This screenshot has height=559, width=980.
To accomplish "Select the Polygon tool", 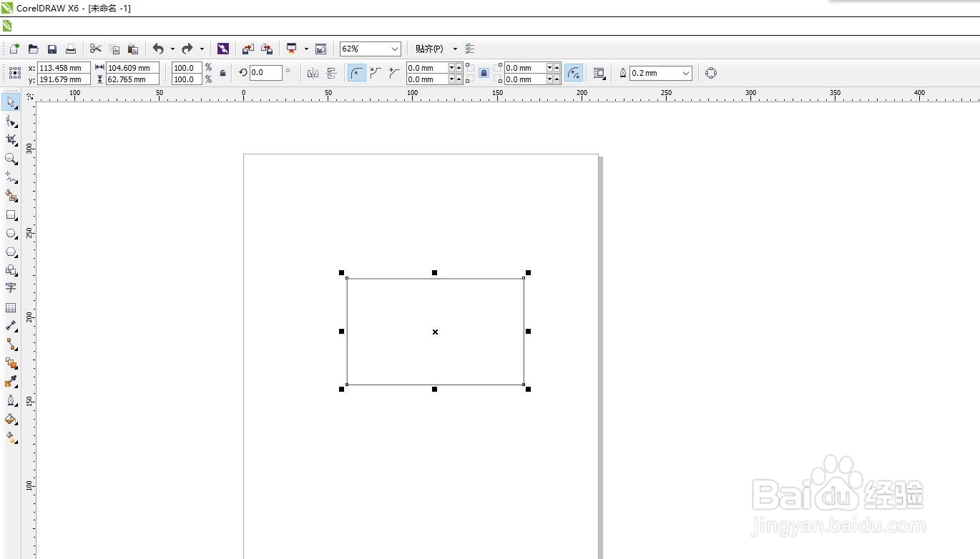I will (11, 252).
